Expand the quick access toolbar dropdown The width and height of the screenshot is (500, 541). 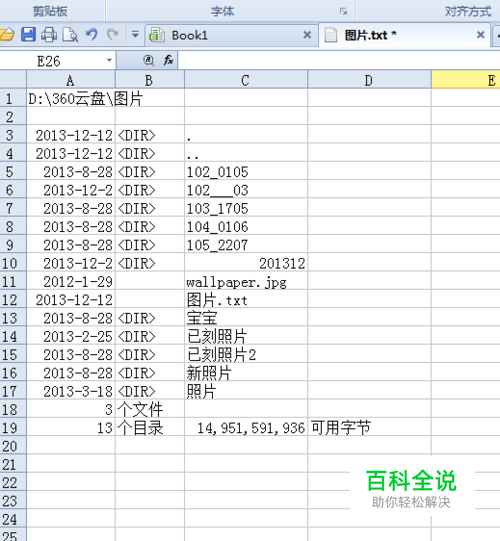(135, 35)
